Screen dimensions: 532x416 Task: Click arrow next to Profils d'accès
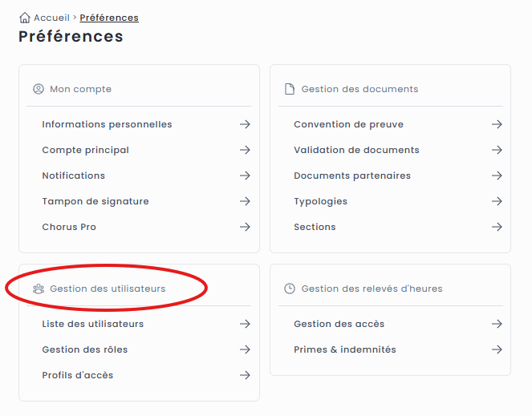(245, 375)
